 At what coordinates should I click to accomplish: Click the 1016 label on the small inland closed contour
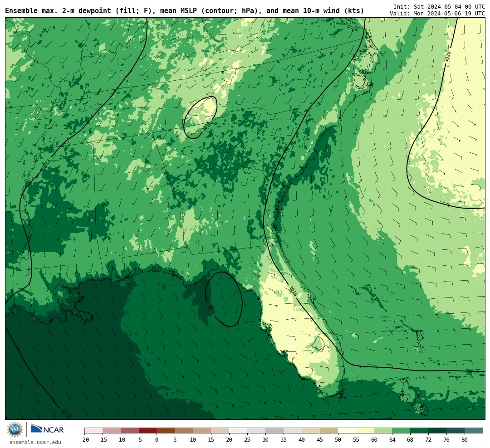click(206, 126)
